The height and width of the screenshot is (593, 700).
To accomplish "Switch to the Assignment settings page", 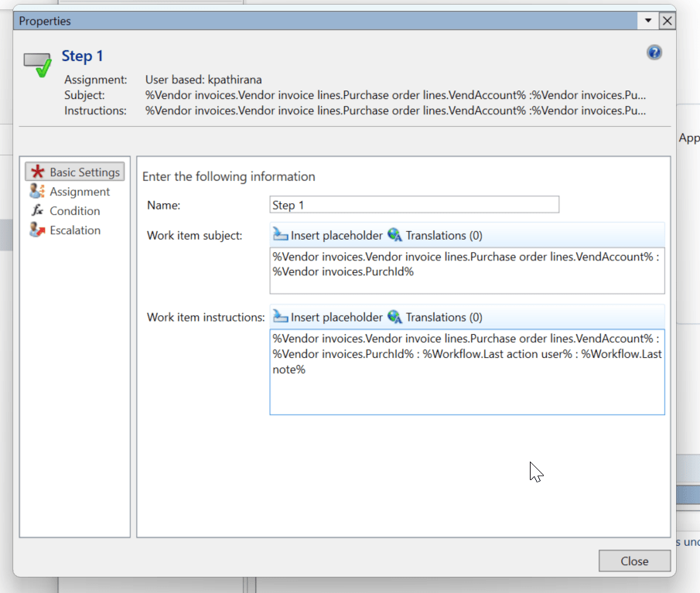I will click(x=80, y=191).
